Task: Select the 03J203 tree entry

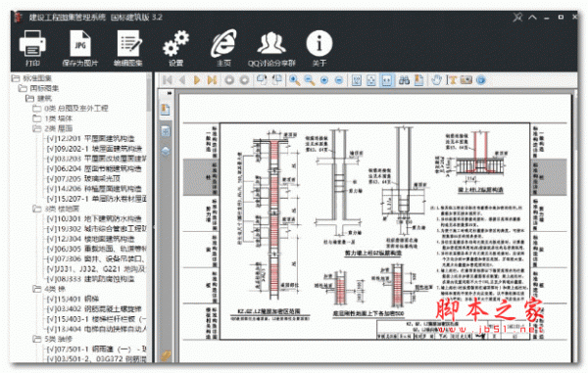Action: pyautogui.click(x=96, y=159)
